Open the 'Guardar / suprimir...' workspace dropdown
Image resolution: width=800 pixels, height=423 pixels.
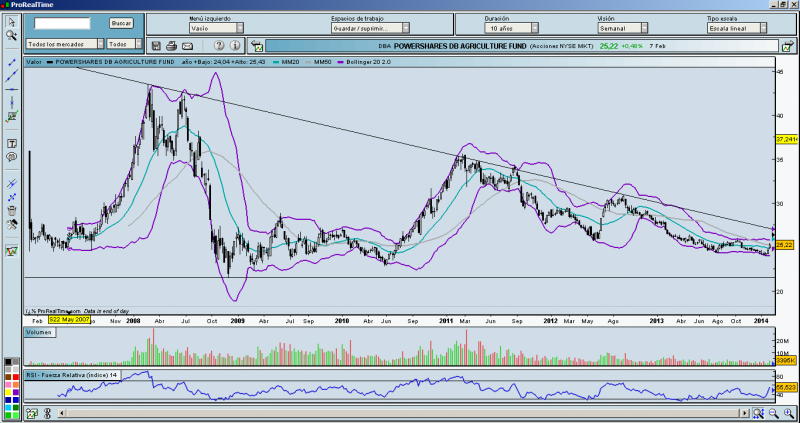pos(370,28)
